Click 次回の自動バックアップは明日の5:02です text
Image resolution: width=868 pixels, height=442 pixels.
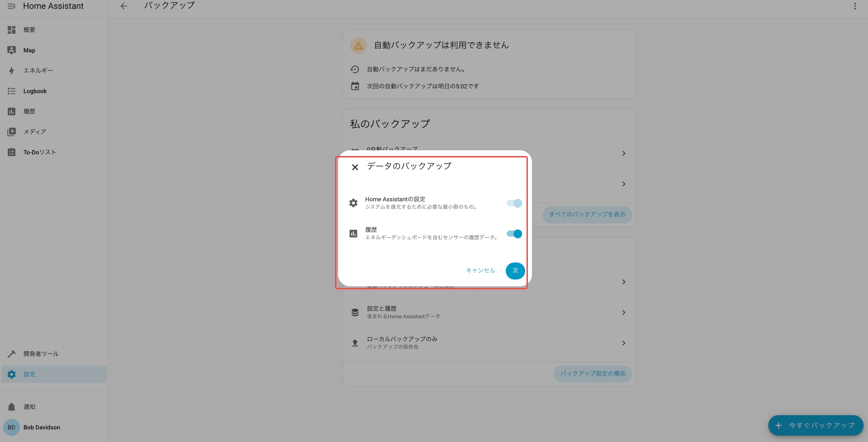[x=423, y=86]
